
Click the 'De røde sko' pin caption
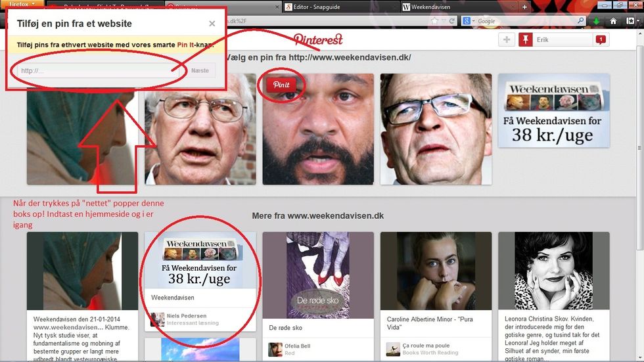pos(285,328)
